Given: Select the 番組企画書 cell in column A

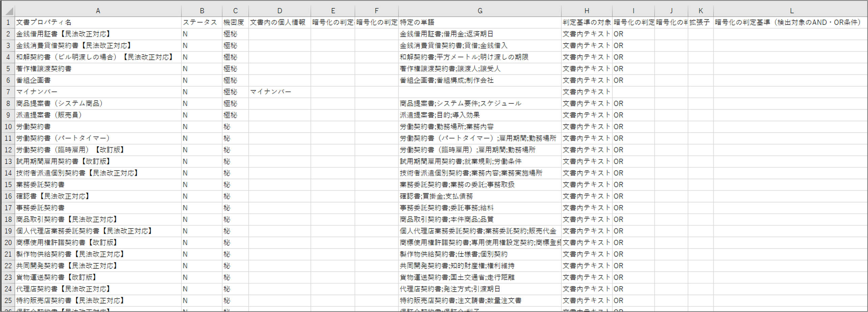Looking at the screenshot, I should [98, 81].
